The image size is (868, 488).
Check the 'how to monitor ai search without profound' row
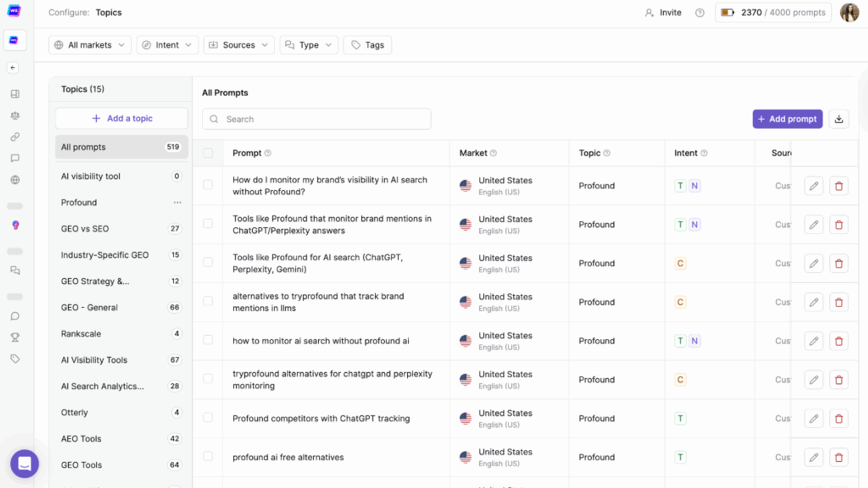click(x=208, y=340)
